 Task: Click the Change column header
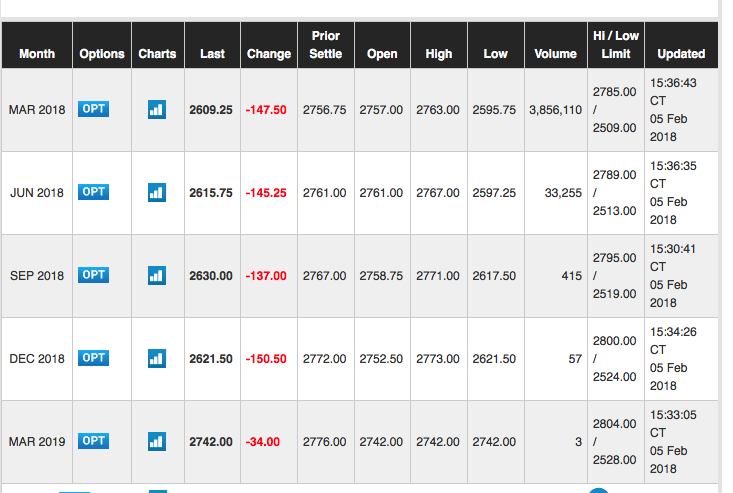(x=269, y=45)
